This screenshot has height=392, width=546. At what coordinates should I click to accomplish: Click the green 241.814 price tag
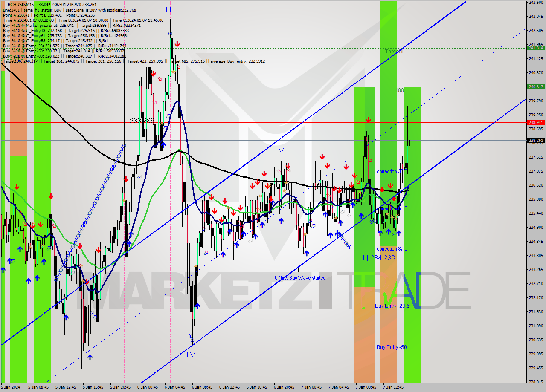tap(536, 48)
